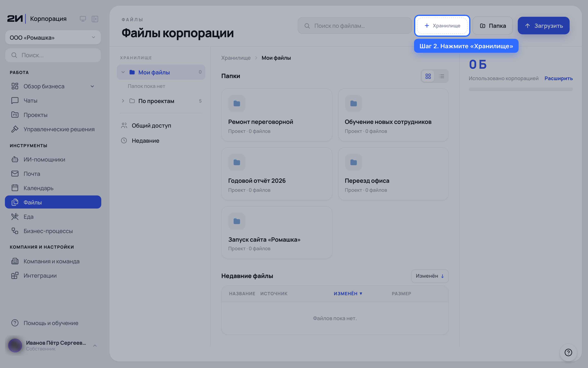
Task: Click the sidebar Поиск... search field
Action: pos(53,55)
